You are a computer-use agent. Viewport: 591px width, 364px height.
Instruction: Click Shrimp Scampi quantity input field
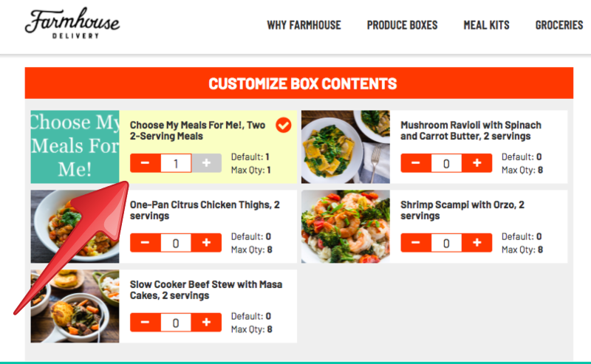pyautogui.click(x=446, y=242)
